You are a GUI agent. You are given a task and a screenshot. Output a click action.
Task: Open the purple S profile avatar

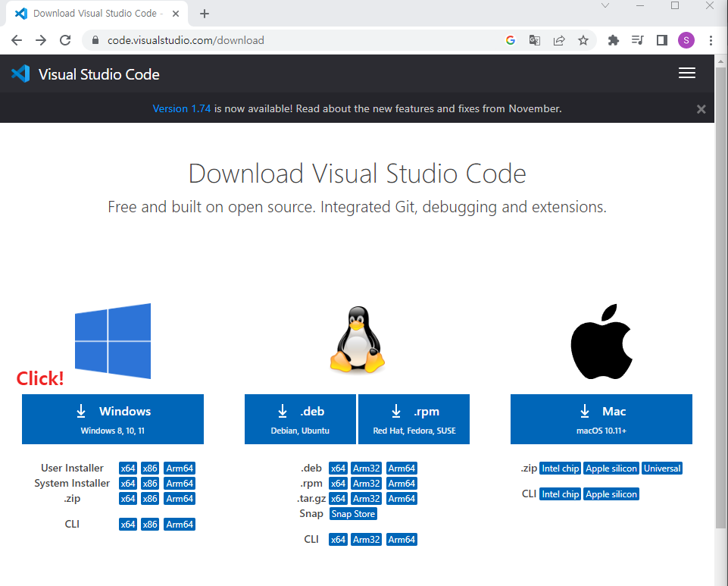tap(686, 40)
